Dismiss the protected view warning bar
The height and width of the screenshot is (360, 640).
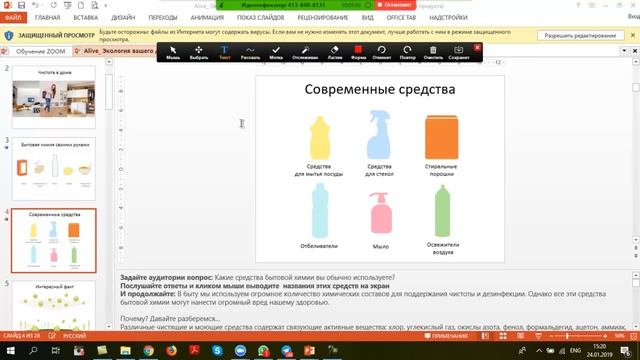[x=633, y=36]
